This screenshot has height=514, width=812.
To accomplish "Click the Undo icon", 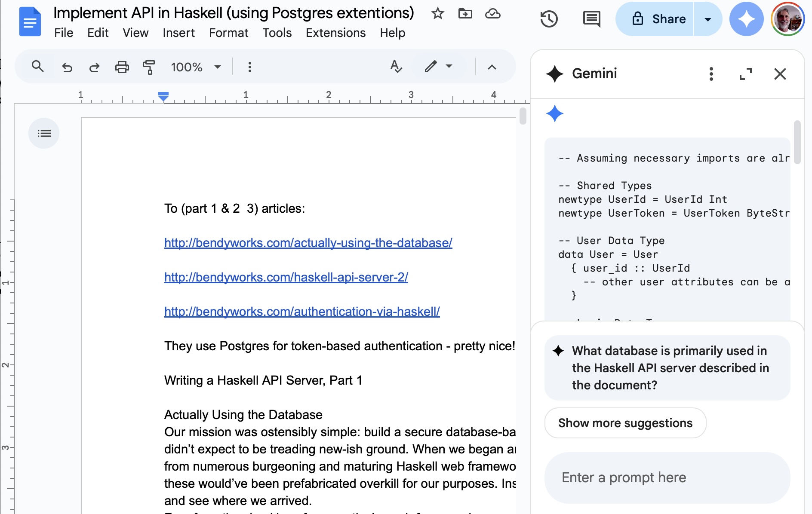I will click(67, 67).
